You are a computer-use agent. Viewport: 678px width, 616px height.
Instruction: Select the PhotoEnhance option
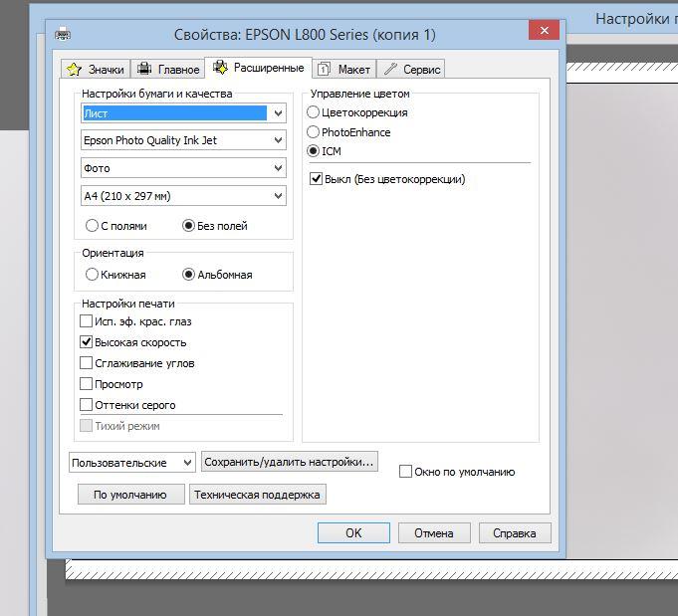pyautogui.click(x=313, y=131)
